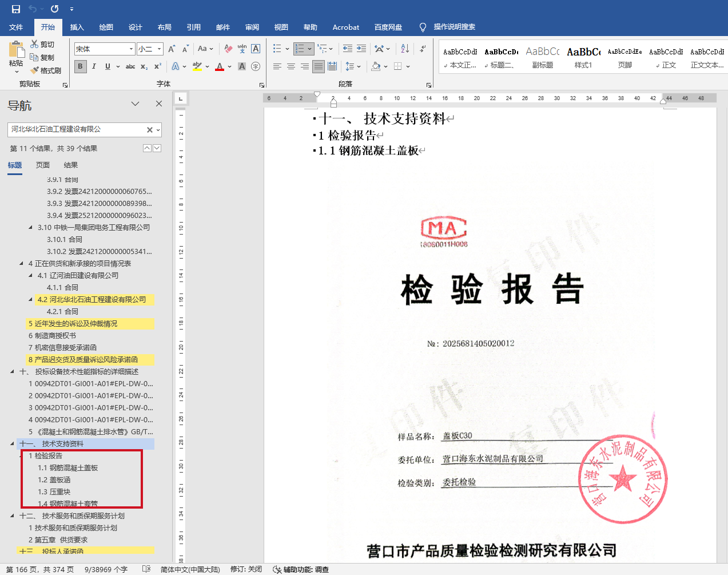728x575 pixels.
Task: Apply character border icon
Action: (x=256, y=49)
